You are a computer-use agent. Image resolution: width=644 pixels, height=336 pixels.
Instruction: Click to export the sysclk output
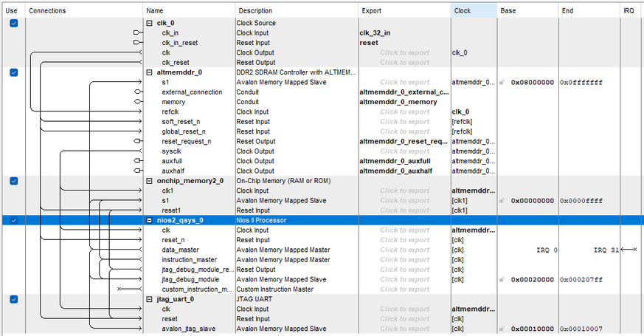click(x=404, y=151)
